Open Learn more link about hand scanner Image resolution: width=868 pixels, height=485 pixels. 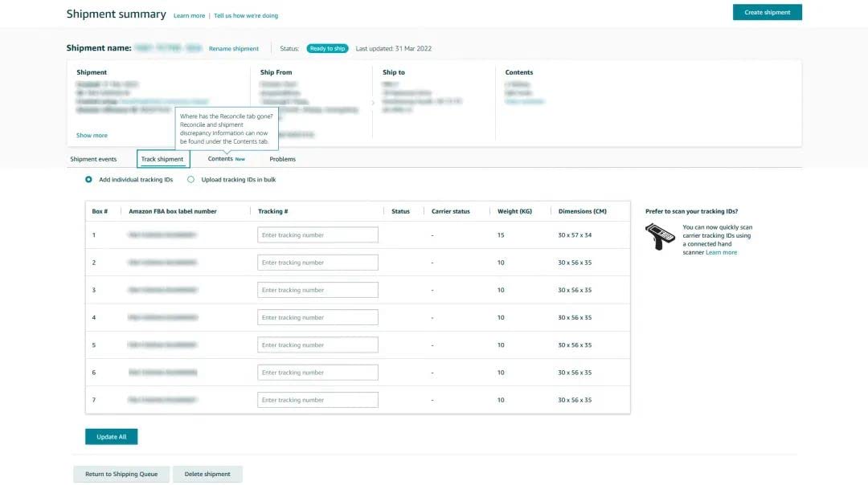pos(721,252)
